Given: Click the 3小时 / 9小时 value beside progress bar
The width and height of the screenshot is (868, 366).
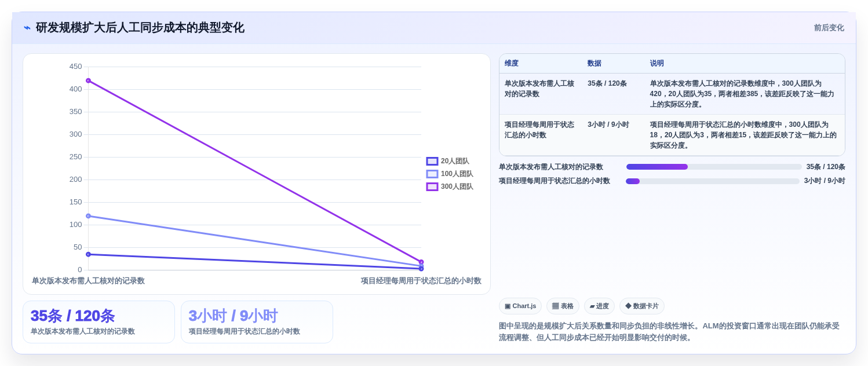Looking at the screenshot, I should (825, 181).
